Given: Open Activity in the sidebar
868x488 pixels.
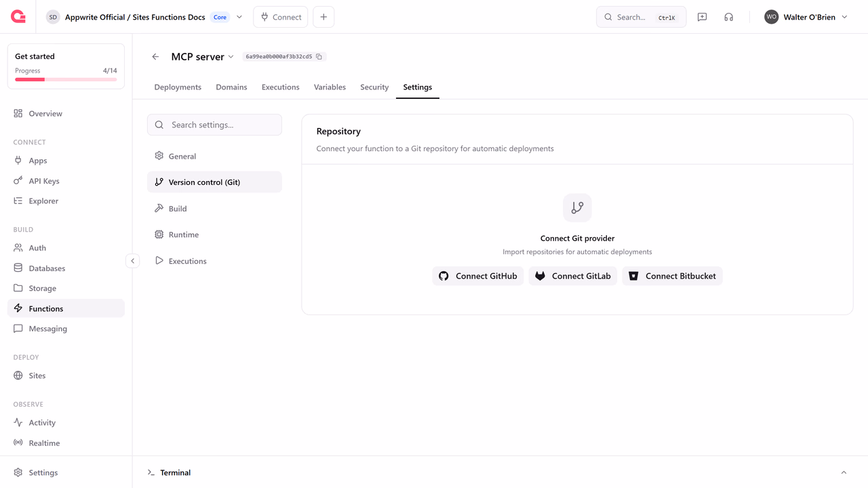Looking at the screenshot, I should tap(66, 422).
